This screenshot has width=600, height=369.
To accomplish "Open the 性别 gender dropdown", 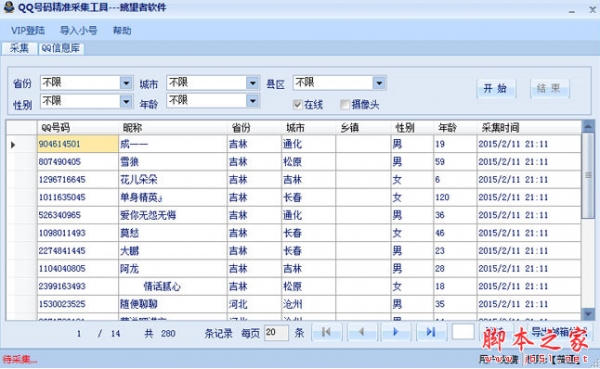I will [126, 101].
